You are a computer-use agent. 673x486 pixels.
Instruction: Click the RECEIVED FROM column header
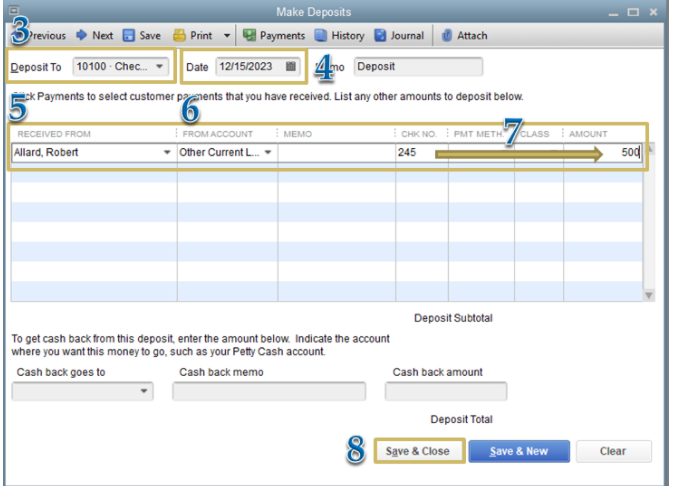54,134
